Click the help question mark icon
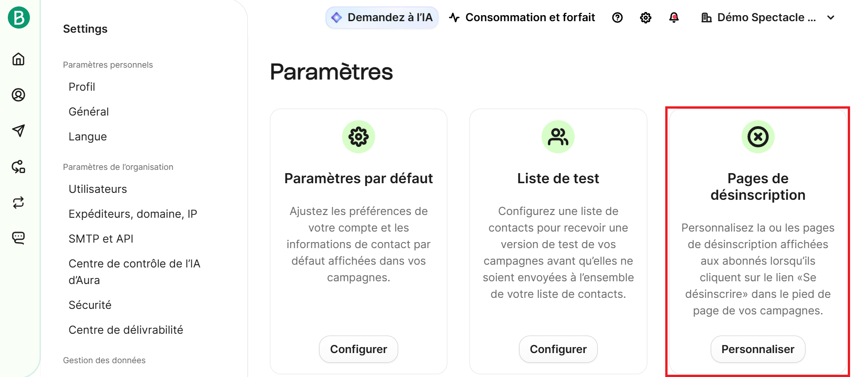Image resolution: width=868 pixels, height=377 pixels. click(x=617, y=17)
